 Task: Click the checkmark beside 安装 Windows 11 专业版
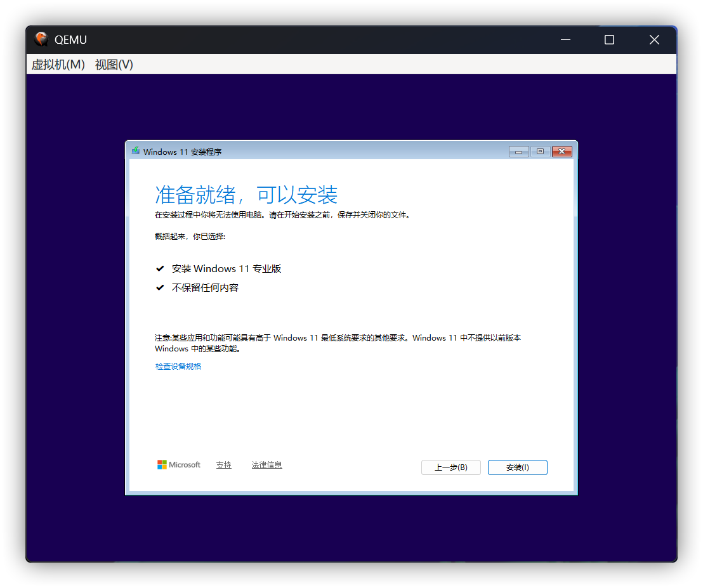[161, 268]
